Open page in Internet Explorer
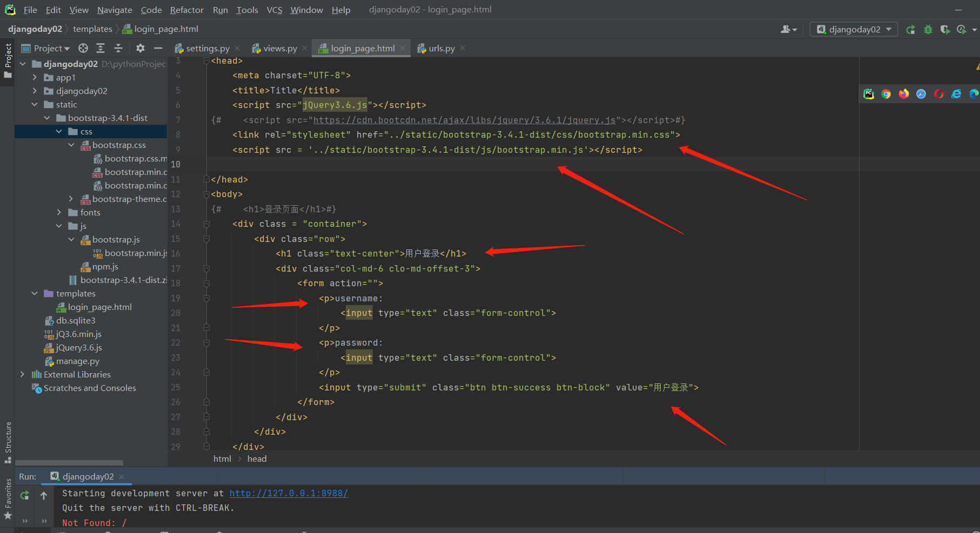980x533 pixels. (x=956, y=94)
